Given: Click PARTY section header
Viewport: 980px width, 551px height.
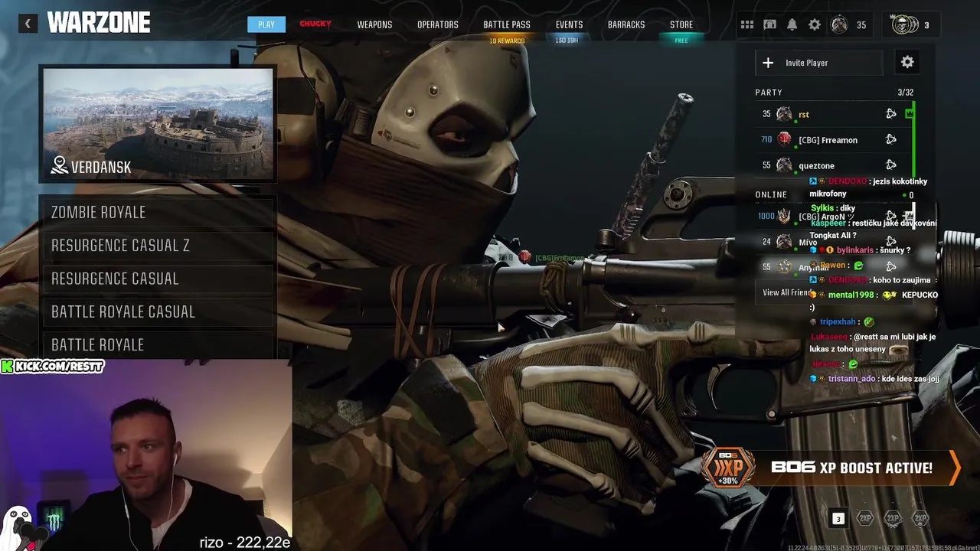Looking at the screenshot, I should 769,92.
